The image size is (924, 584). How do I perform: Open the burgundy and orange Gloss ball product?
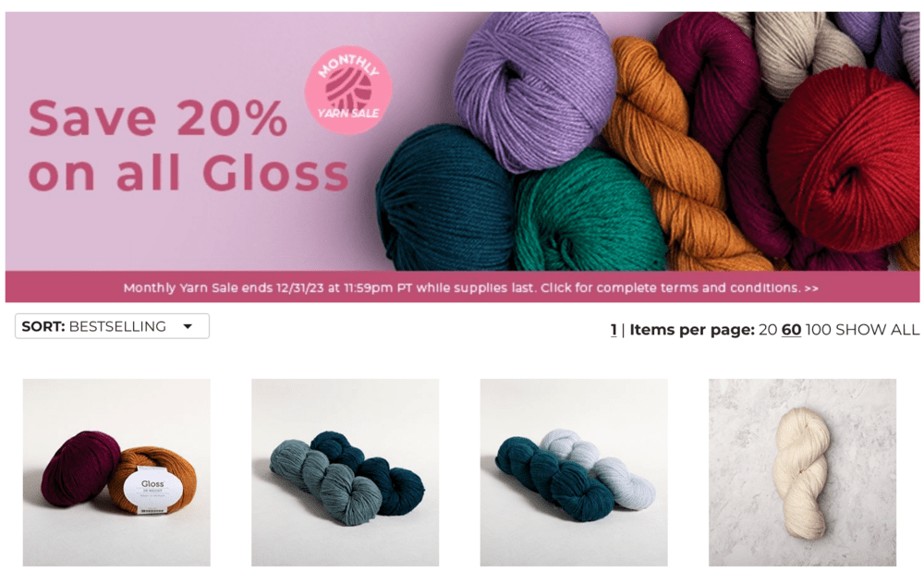pyautogui.click(x=116, y=472)
